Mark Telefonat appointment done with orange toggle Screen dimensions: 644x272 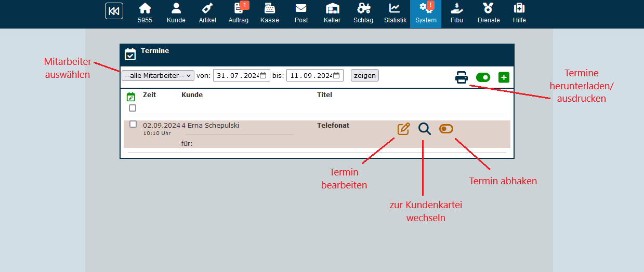(446, 129)
